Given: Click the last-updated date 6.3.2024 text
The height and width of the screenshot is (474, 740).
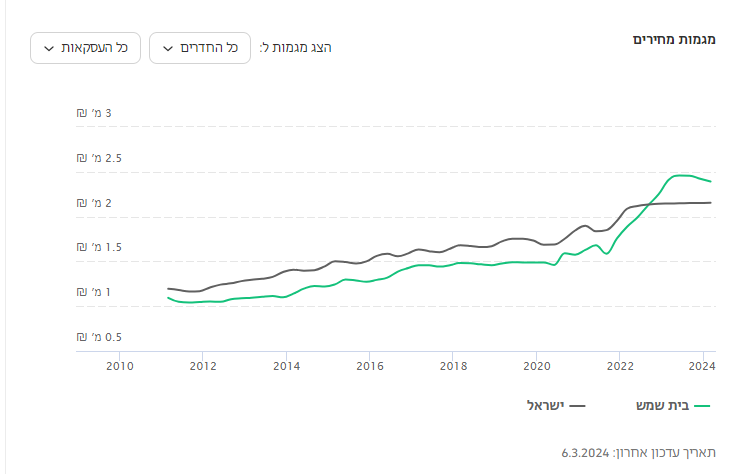Looking at the screenshot, I should point(589,452).
